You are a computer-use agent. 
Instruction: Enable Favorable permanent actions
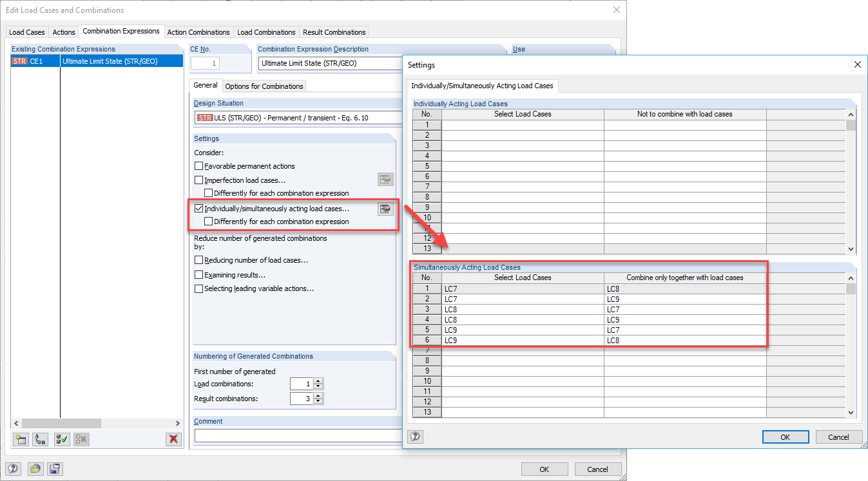coord(199,165)
